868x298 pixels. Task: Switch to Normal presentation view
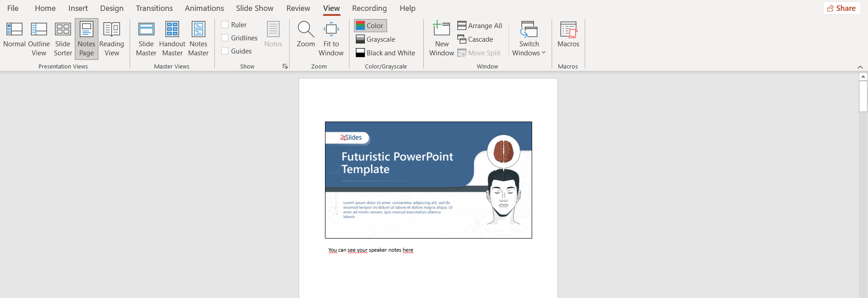click(x=14, y=39)
